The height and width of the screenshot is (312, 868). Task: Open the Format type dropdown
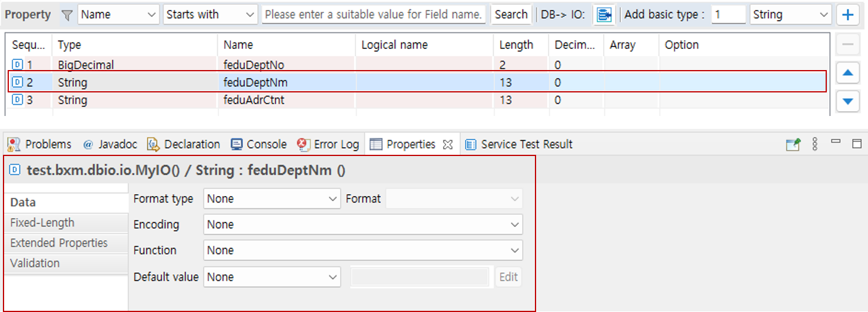tap(272, 199)
